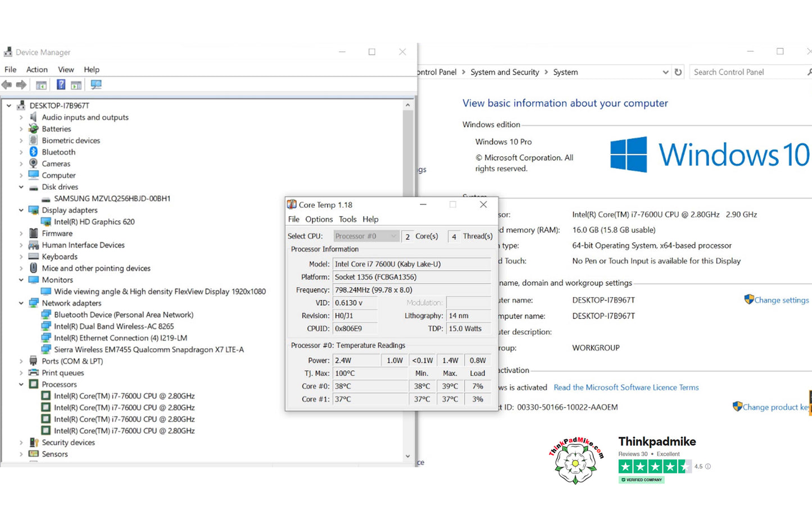Click System and Security in the breadcrumb
Screen dimensions: 812x510
click(505, 72)
